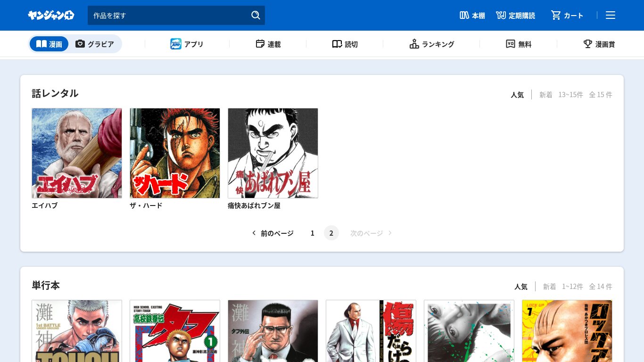The image size is (644, 362).
Task: Open the エイハブ manga cover thumbnail
Action: [x=77, y=153]
